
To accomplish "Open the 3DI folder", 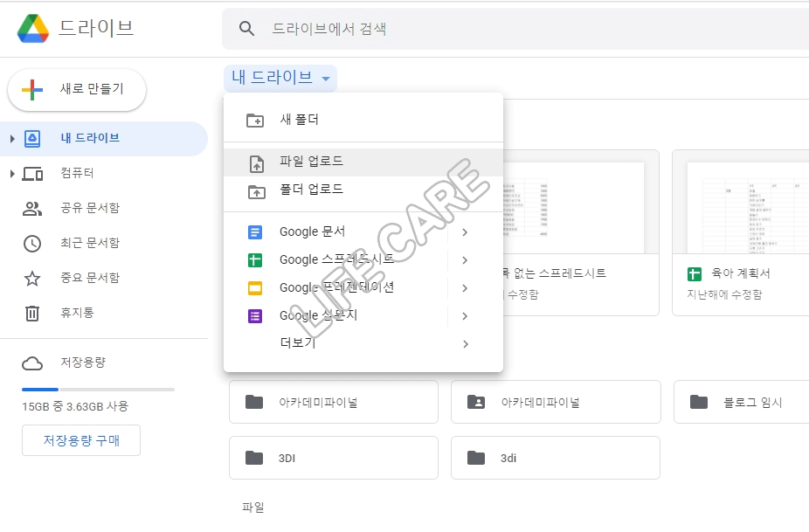I will tap(334, 458).
